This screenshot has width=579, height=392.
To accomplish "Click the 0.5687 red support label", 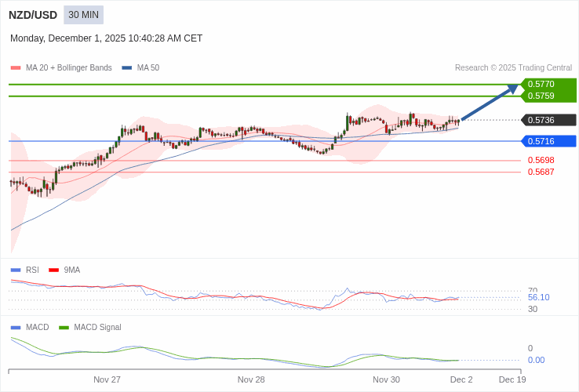I will point(541,172).
